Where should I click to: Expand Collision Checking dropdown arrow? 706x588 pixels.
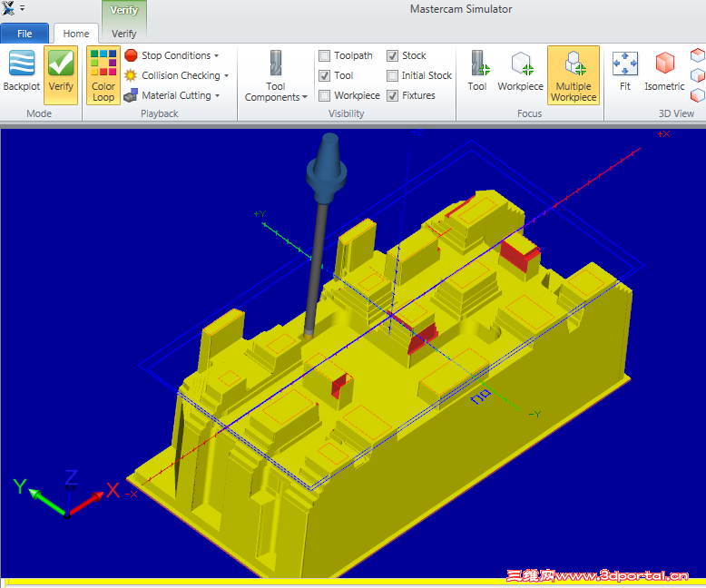227,75
